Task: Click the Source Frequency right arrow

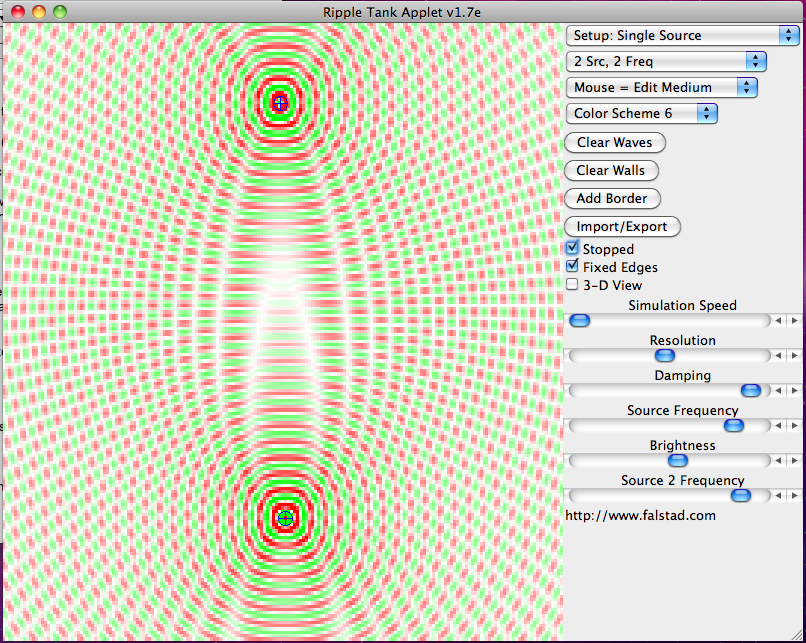Action: coord(795,426)
